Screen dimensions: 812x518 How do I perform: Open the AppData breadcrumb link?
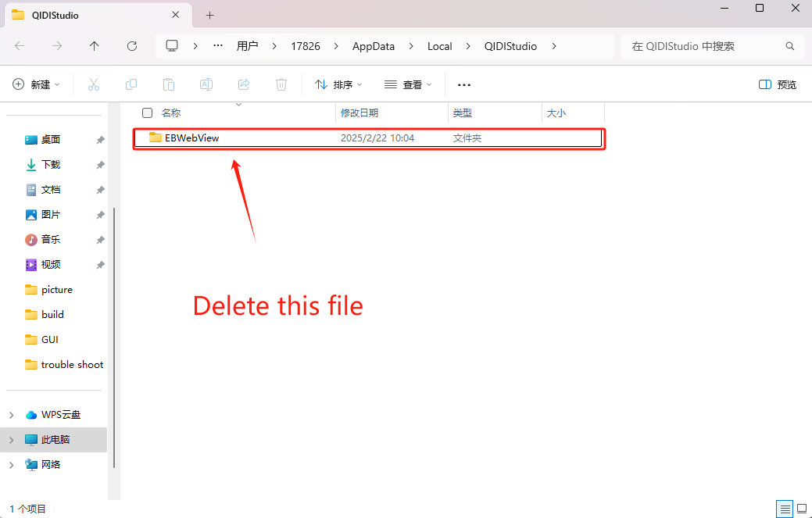click(x=373, y=46)
